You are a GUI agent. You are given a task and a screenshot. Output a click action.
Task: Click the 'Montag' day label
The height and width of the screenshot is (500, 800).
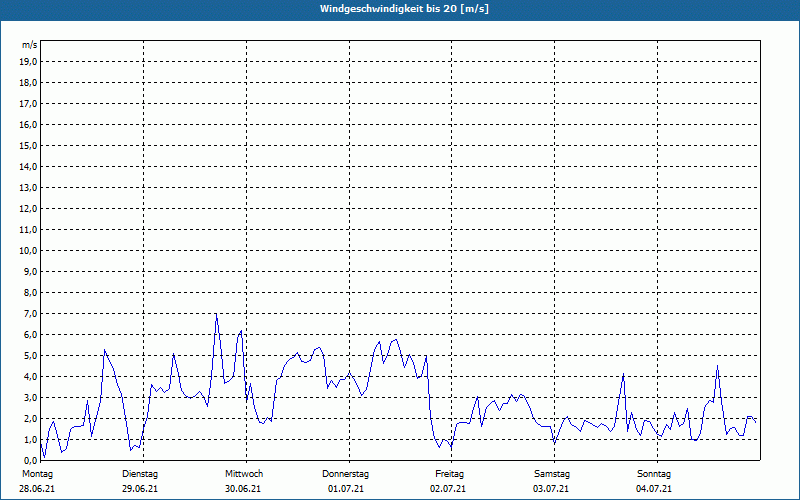pos(37,474)
